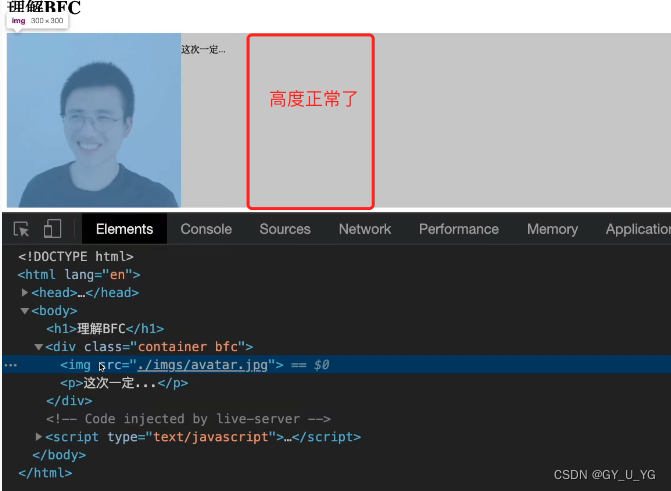
Task: Expand the head element node
Action: tap(25, 292)
